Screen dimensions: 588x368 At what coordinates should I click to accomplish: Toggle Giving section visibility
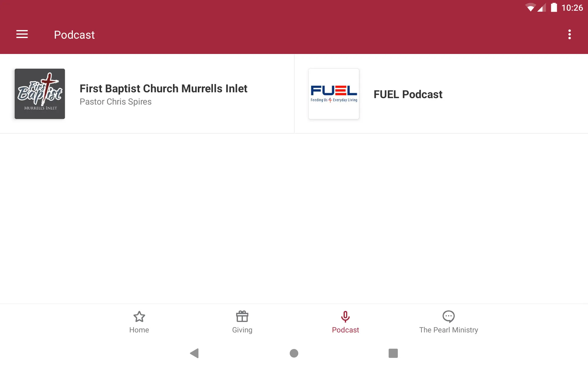[x=242, y=321]
